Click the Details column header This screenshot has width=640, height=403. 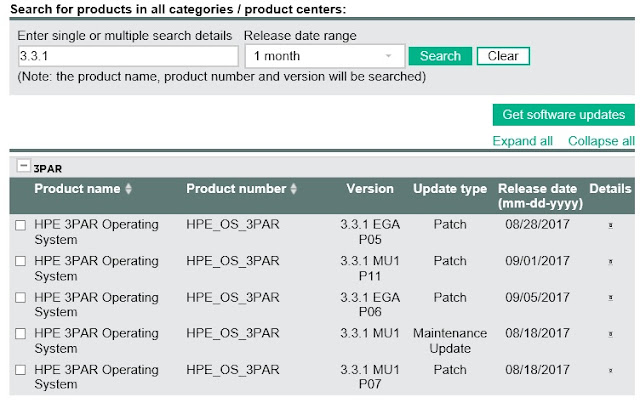point(610,189)
